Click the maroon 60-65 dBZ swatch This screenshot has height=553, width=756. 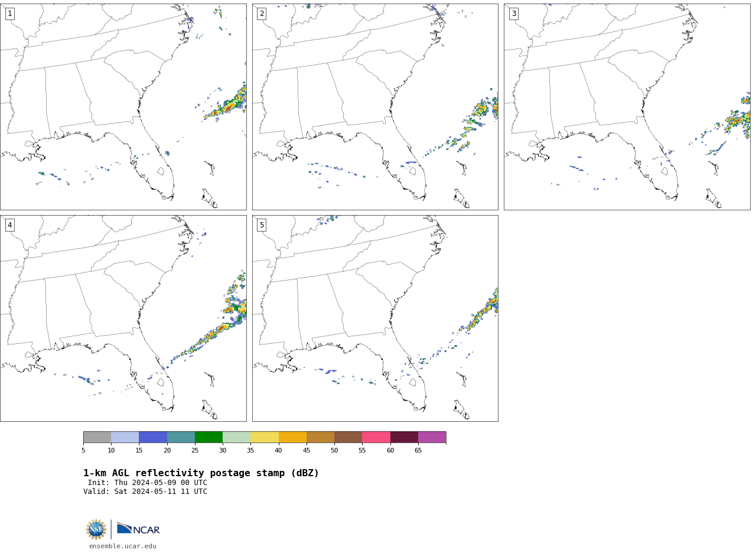click(404, 437)
